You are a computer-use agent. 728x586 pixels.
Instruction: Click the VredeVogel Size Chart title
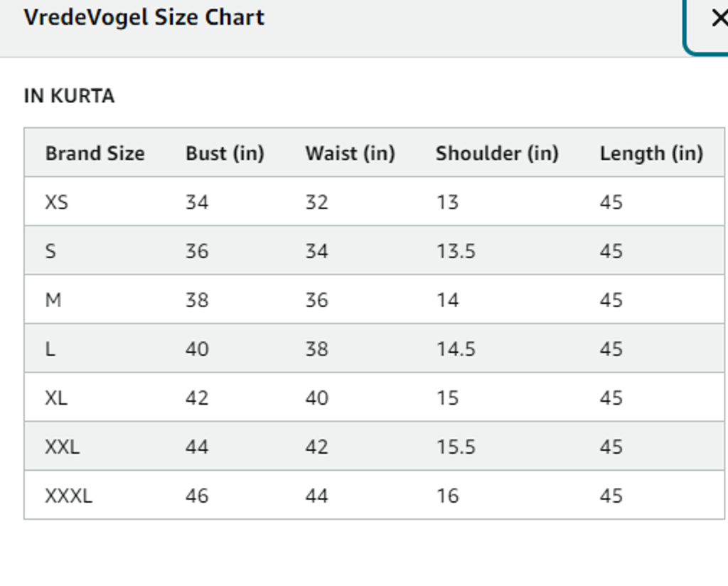pos(144,18)
